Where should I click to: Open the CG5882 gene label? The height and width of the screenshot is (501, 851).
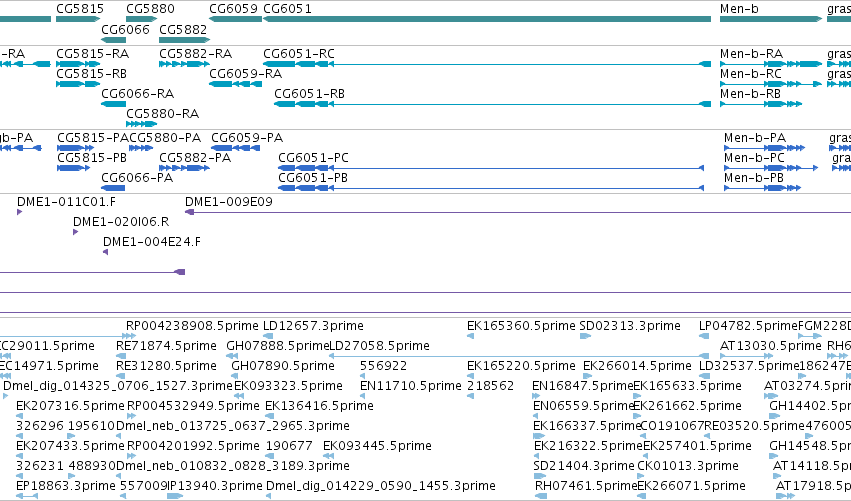(183, 29)
